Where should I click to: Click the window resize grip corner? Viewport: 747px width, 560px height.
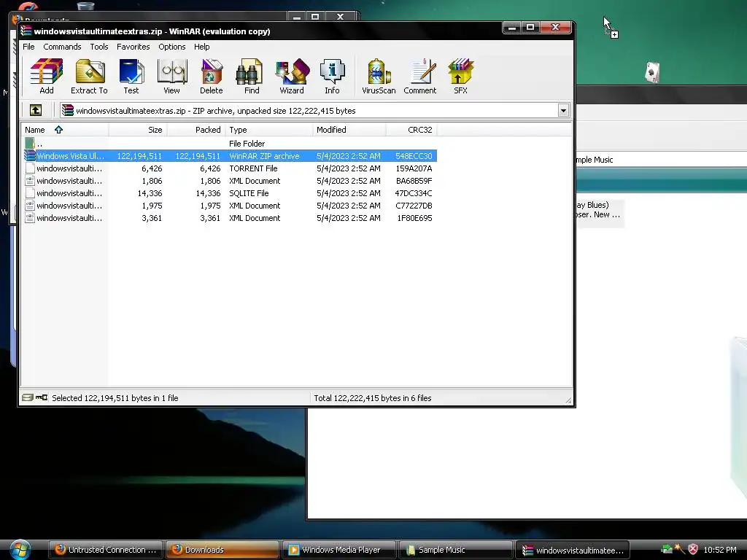click(x=568, y=400)
